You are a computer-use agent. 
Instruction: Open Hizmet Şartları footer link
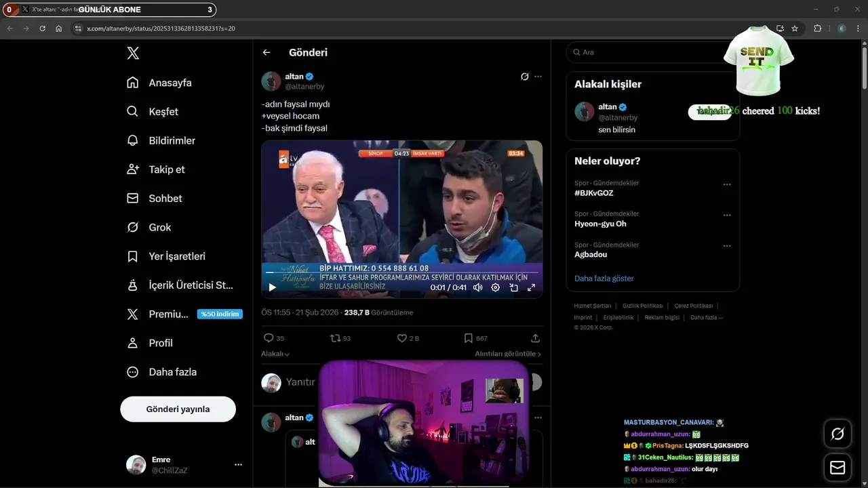[592, 306]
